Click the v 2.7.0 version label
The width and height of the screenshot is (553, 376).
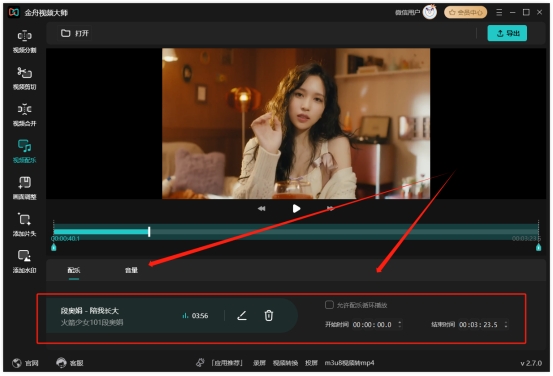[531, 363]
